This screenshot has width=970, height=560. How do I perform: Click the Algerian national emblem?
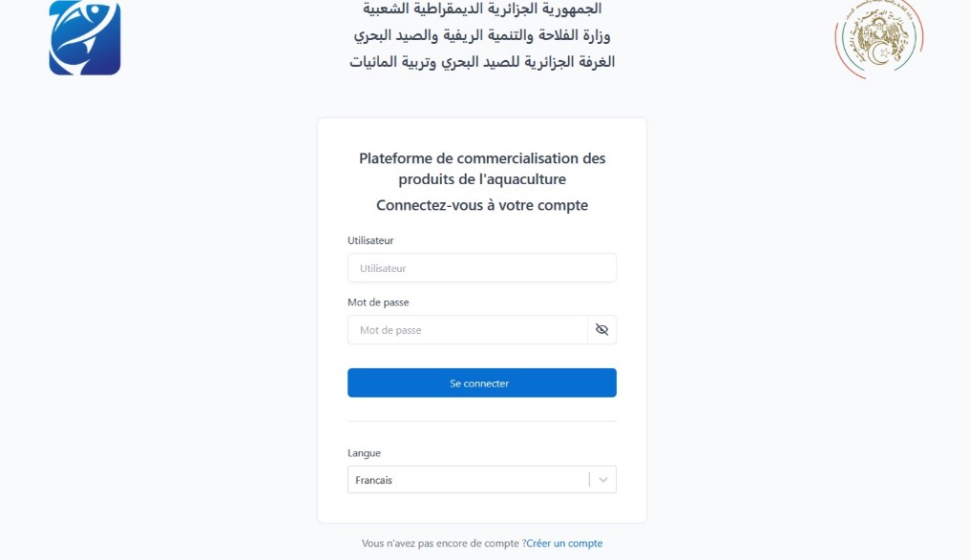click(x=878, y=38)
